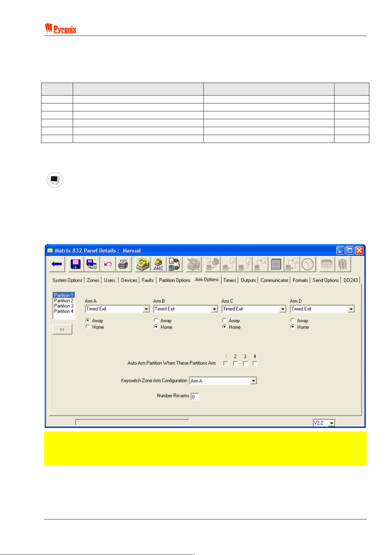This screenshot has height=555, width=392.
Task: Click the save-as disk with document icon
Action: (91, 264)
